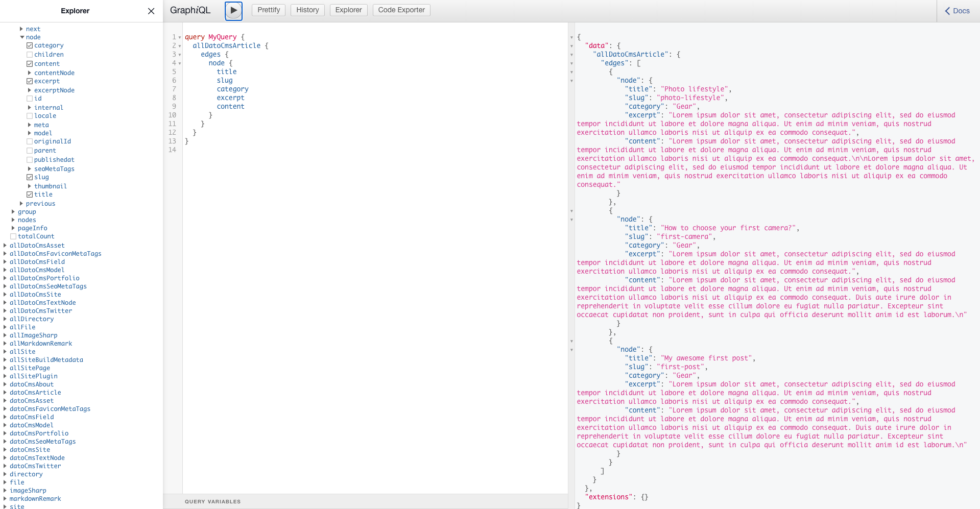
Task: Check the locale field checkbox
Action: click(x=30, y=116)
